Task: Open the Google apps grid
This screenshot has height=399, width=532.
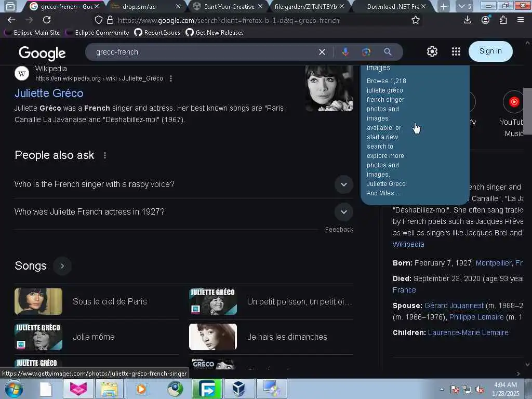Action: [456, 51]
